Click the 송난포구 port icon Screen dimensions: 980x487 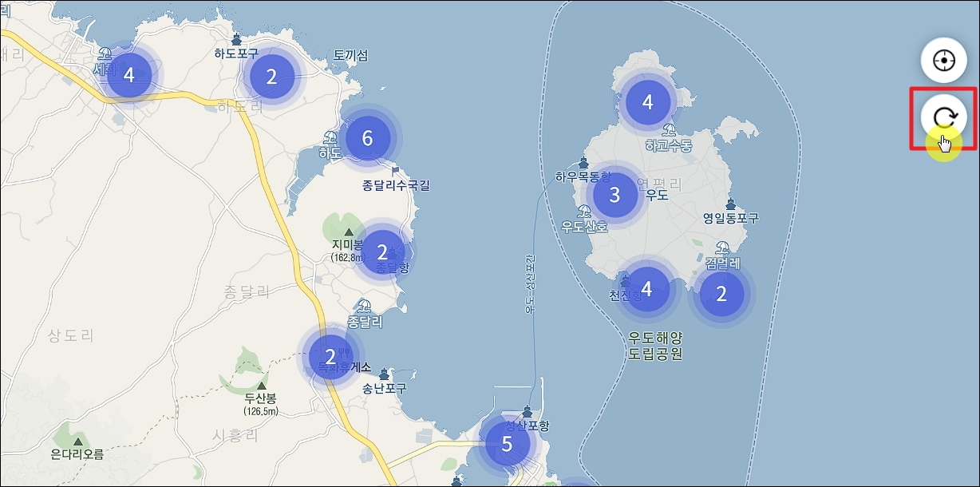385,374
